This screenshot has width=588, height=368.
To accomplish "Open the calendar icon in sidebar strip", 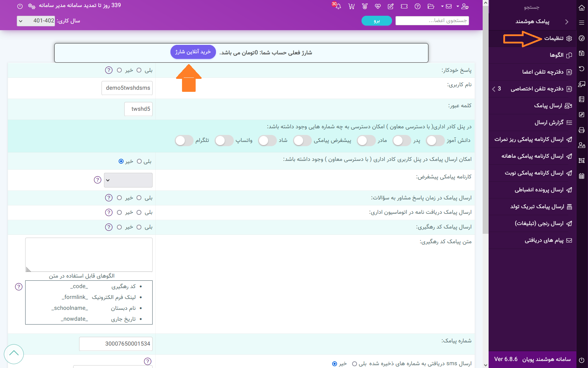I will point(582,176).
